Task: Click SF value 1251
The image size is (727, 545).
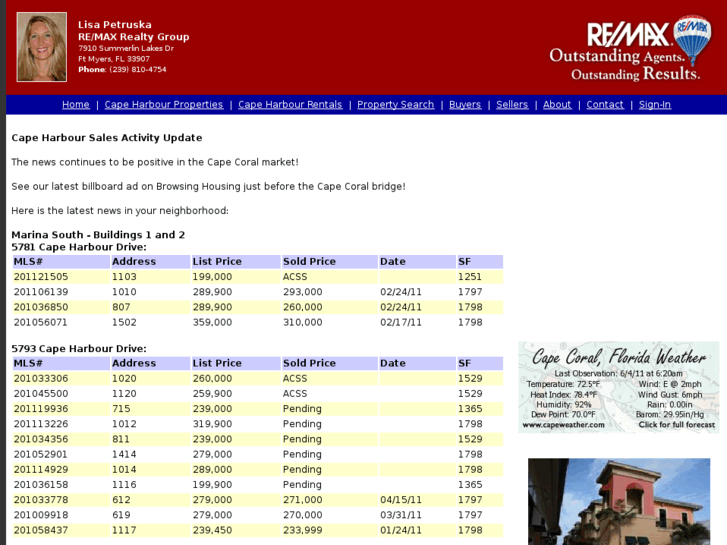Action: point(470,277)
